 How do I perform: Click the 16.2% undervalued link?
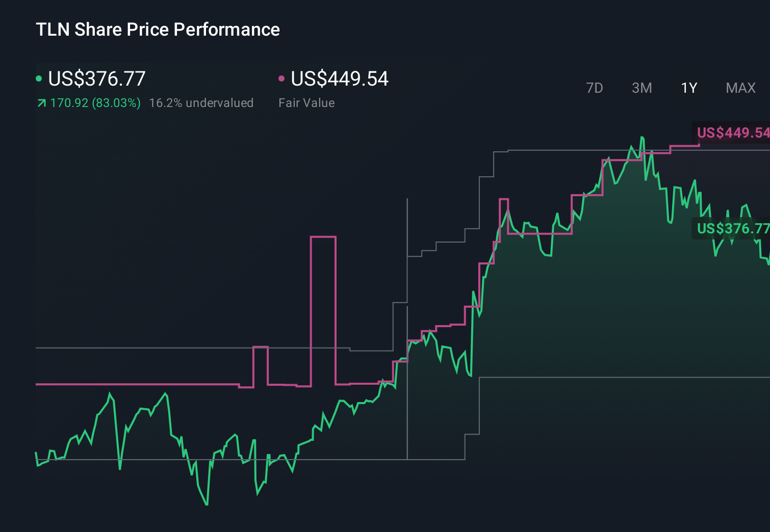[x=201, y=102]
